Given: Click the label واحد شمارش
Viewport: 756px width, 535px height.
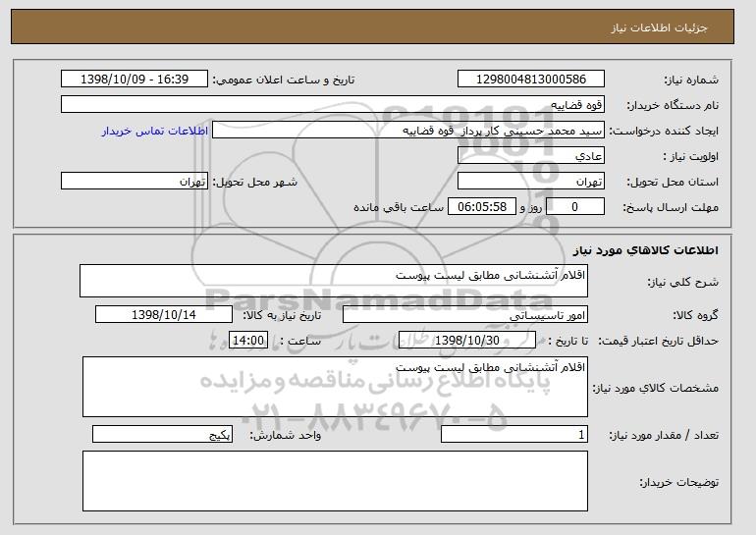Looking at the screenshot, I should point(285,436).
